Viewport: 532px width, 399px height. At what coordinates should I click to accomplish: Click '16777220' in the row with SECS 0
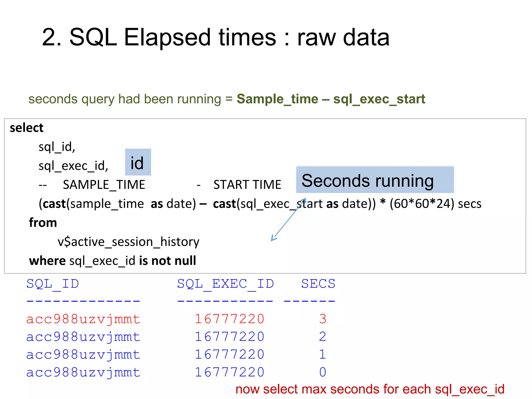click(x=230, y=372)
